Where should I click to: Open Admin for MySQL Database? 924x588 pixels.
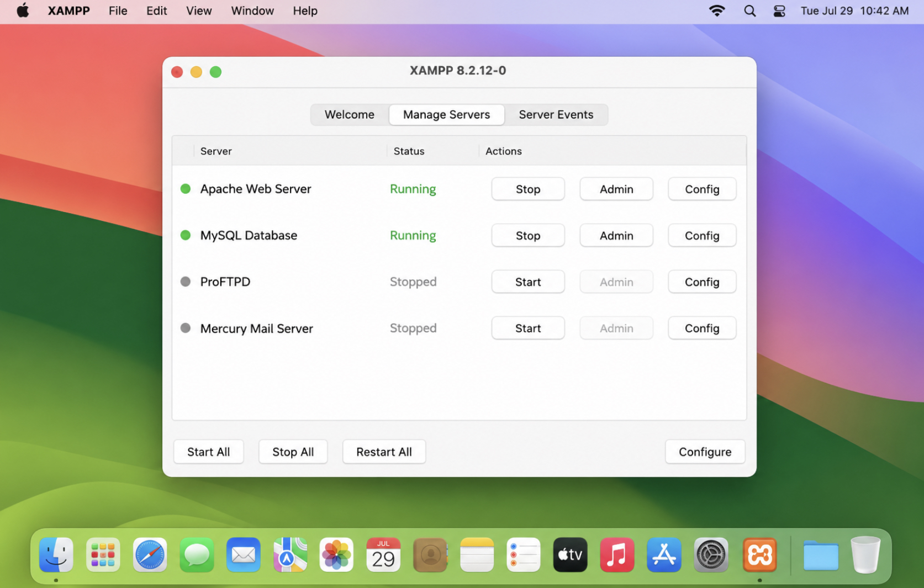616,235
